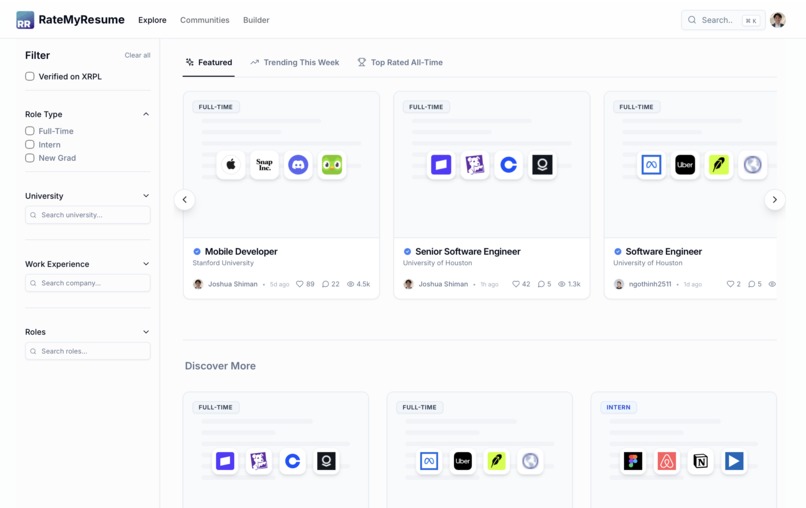
Task: Open the Explore page
Action: tap(152, 20)
